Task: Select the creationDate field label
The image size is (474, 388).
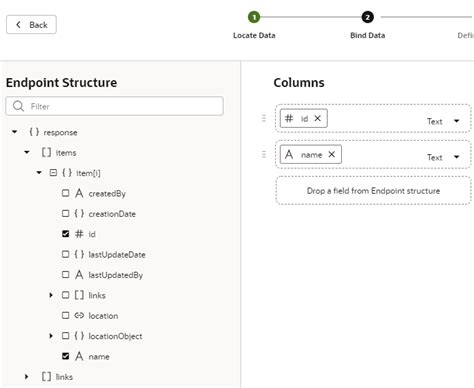Action: [x=112, y=214]
